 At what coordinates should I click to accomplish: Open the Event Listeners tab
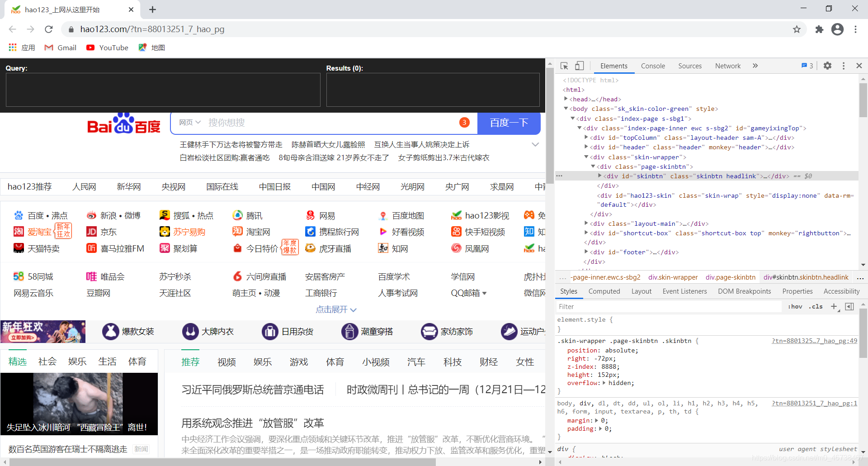click(684, 291)
